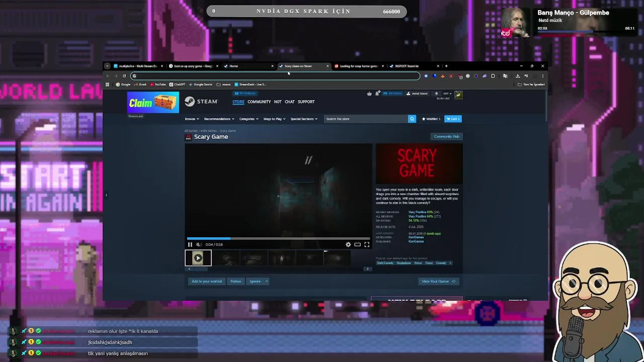Add Scary Game to your wishlist
Screen dimensions: 644x362
[x=207, y=281]
